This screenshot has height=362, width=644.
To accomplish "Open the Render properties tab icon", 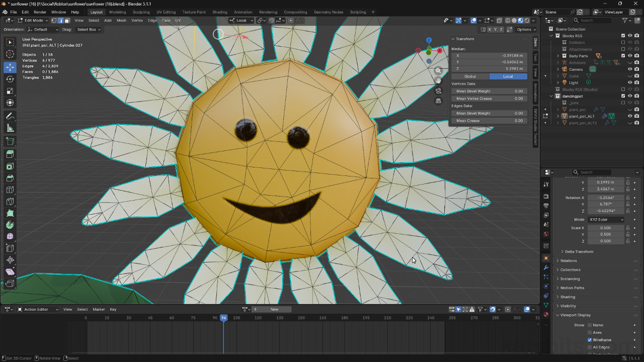I will point(546,196).
